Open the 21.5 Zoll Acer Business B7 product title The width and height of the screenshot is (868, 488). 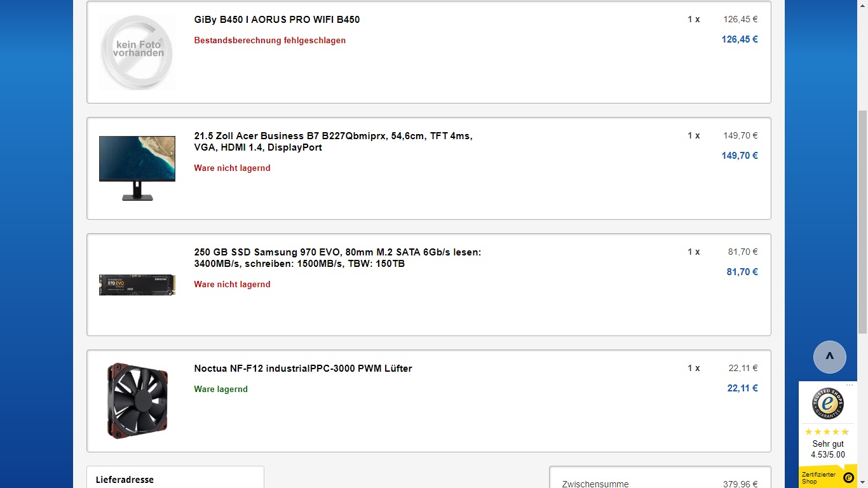point(334,142)
